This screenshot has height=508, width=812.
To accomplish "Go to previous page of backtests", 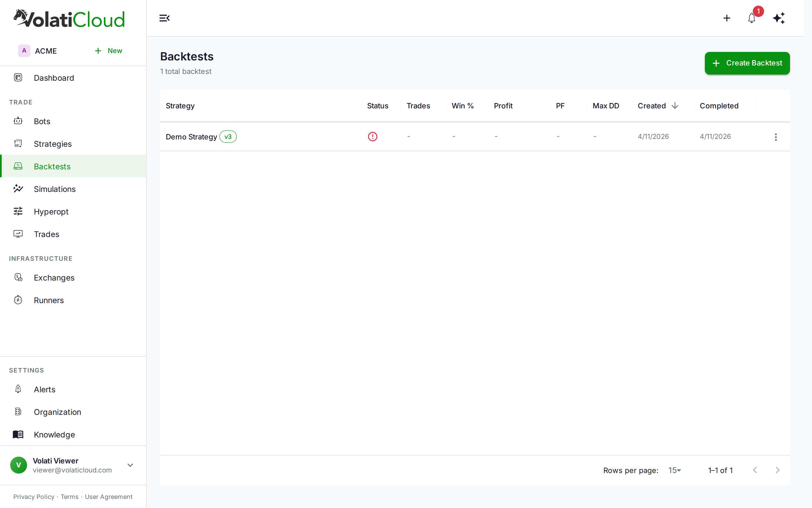I will (x=755, y=470).
